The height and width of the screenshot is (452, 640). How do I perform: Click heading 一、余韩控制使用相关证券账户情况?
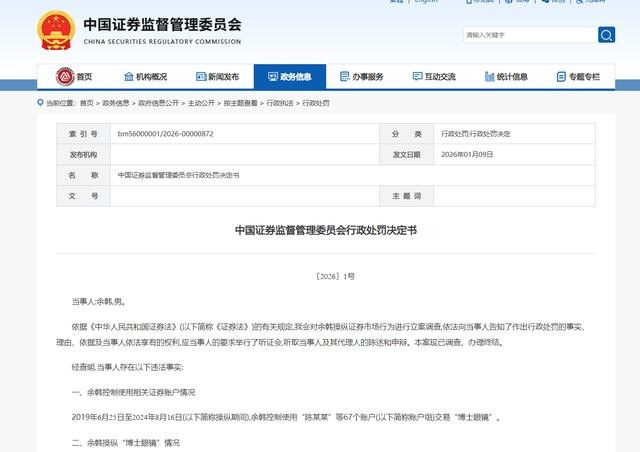(133, 392)
